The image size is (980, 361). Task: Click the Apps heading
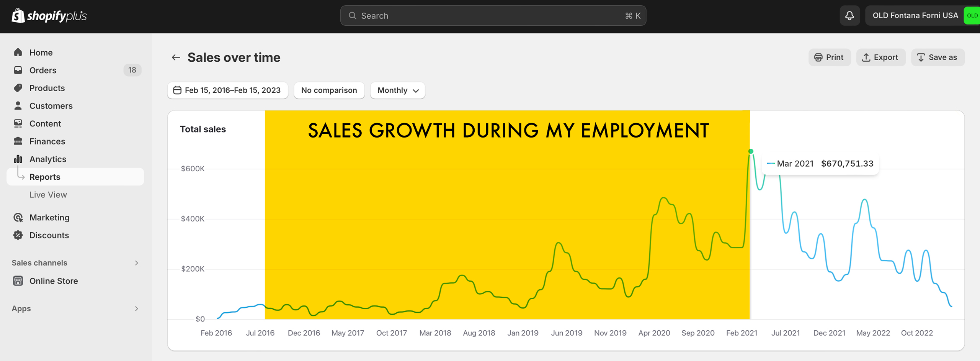pos(21,308)
